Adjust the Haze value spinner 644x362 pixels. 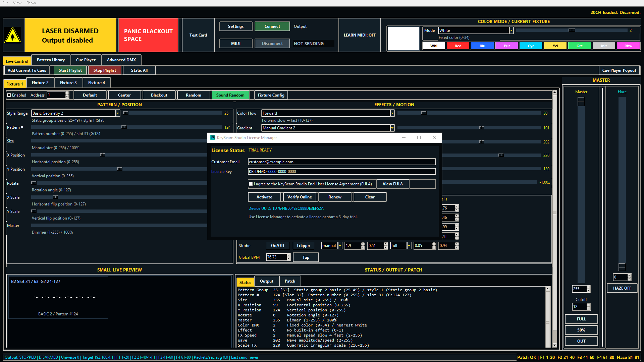click(x=629, y=277)
